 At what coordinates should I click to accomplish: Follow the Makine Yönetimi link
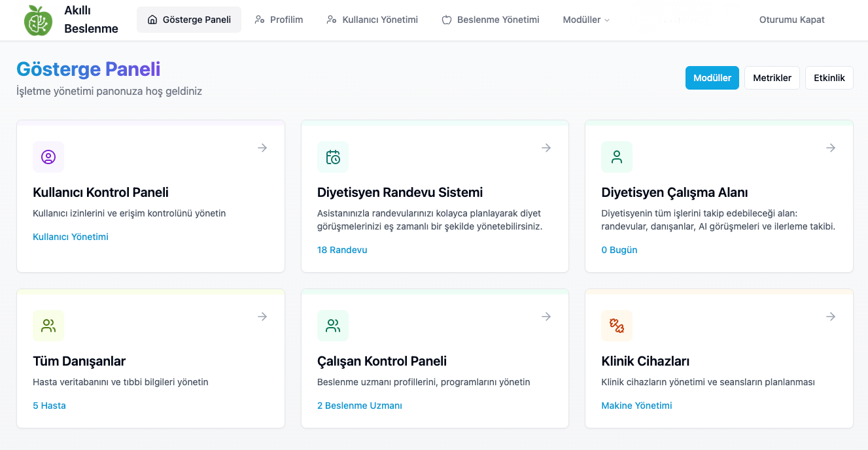pos(636,406)
